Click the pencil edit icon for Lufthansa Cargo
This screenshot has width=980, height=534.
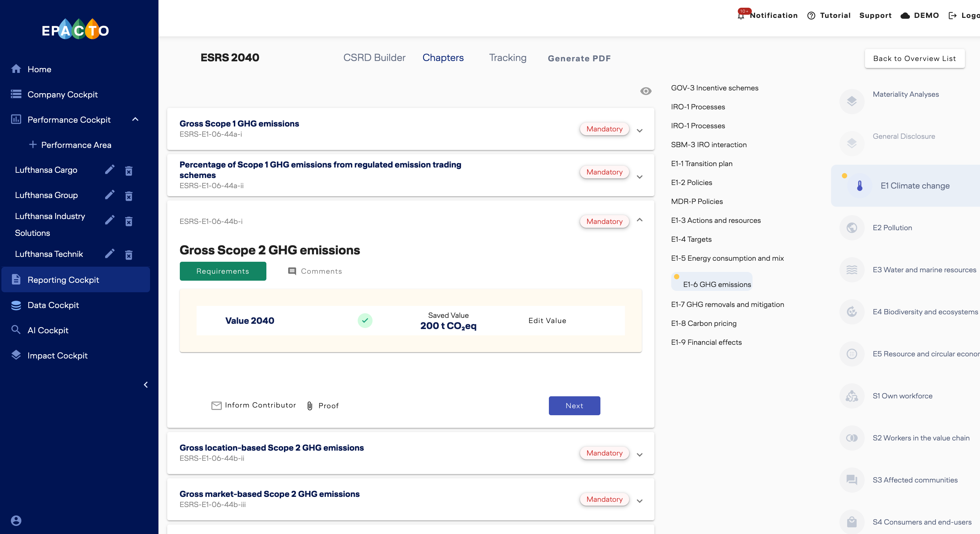click(x=110, y=170)
